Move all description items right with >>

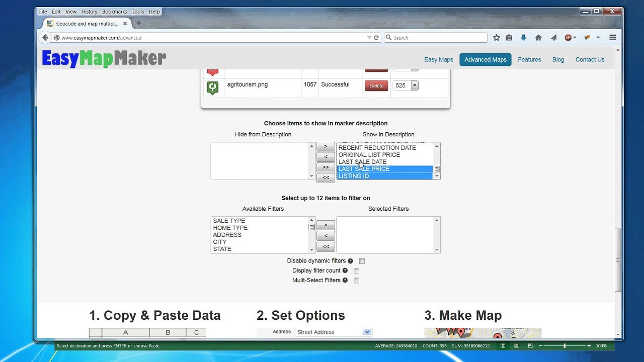click(x=326, y=167)
